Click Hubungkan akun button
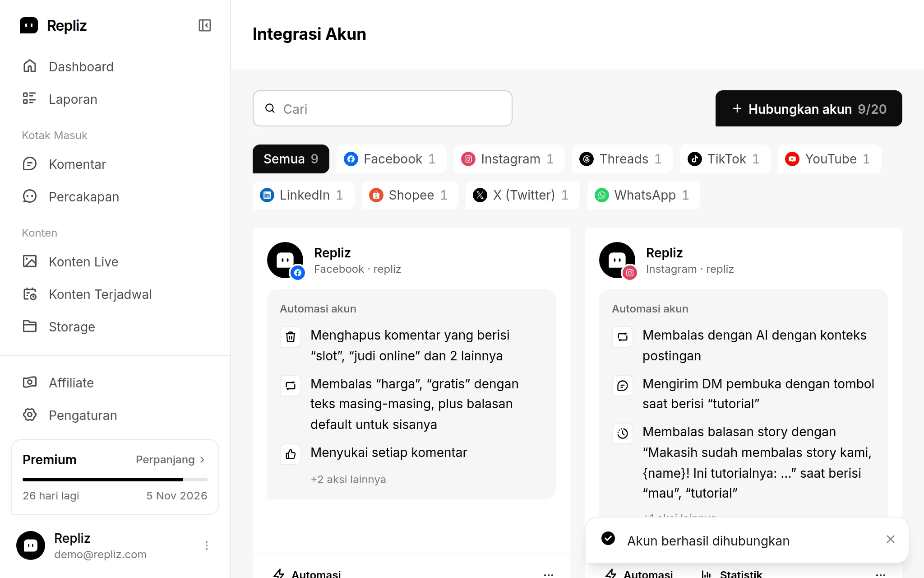The image size is (924, 578). coord(809,108)
